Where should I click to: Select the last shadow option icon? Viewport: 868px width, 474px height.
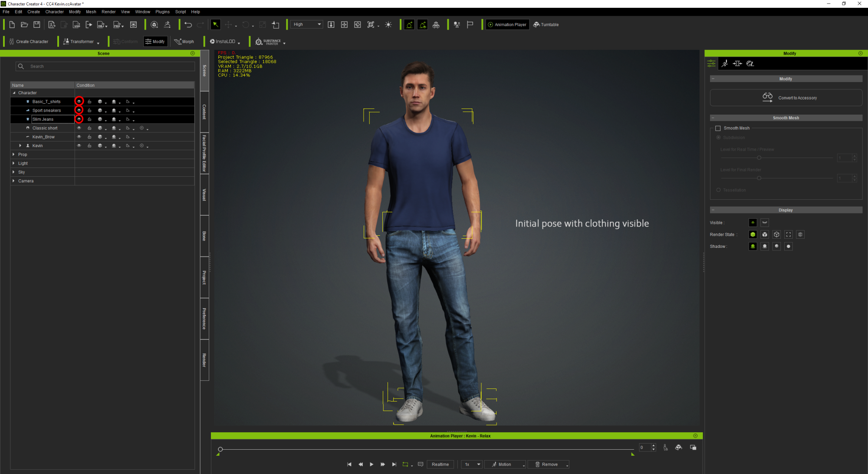789,247
